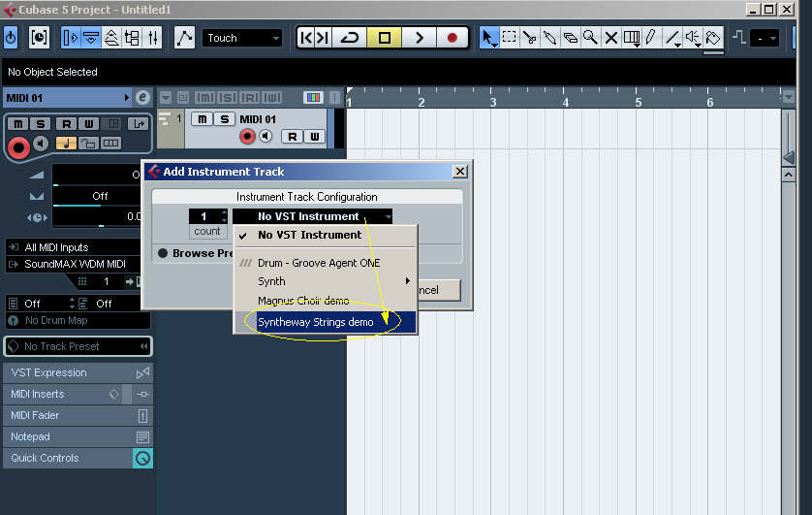Open track list color selector icon
The height and width of the screenshot is (515, 812).
pos(313,97)
